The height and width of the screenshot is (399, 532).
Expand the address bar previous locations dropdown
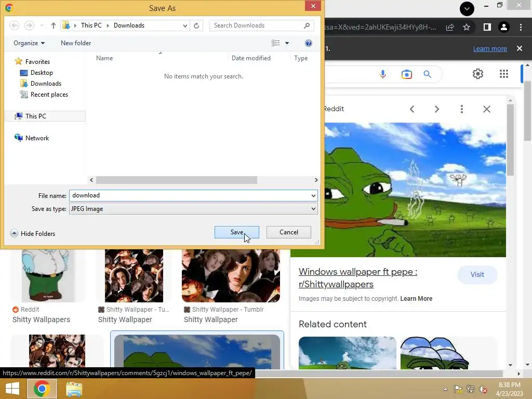tap(185, 25)
